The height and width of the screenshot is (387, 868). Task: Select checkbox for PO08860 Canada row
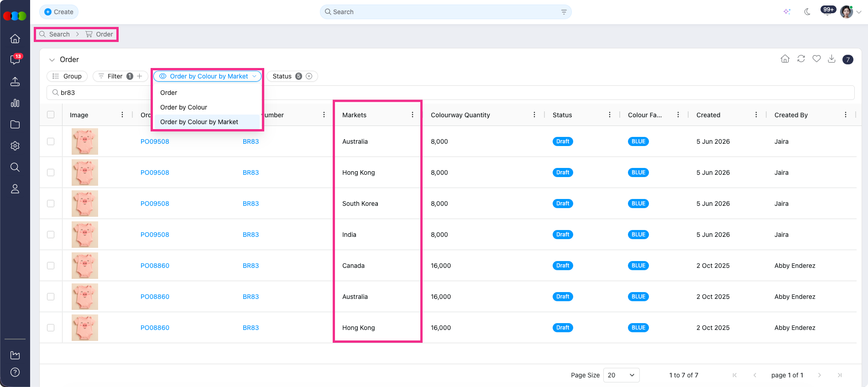[x=51, y=266]
